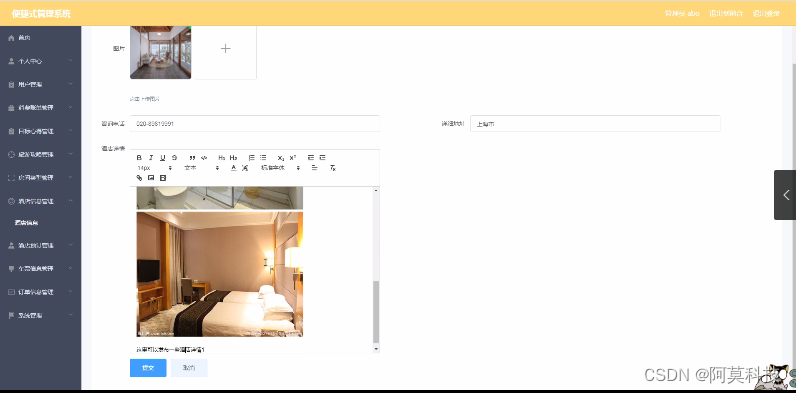The image size is (796, 393).
Task: Click the editor scrollbar down arrow
Action: (376, 349)
